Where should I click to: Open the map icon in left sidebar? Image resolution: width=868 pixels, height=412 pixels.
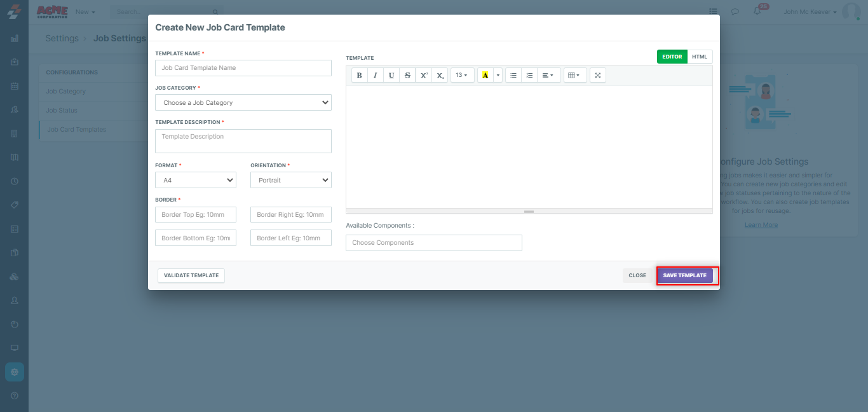15,157
